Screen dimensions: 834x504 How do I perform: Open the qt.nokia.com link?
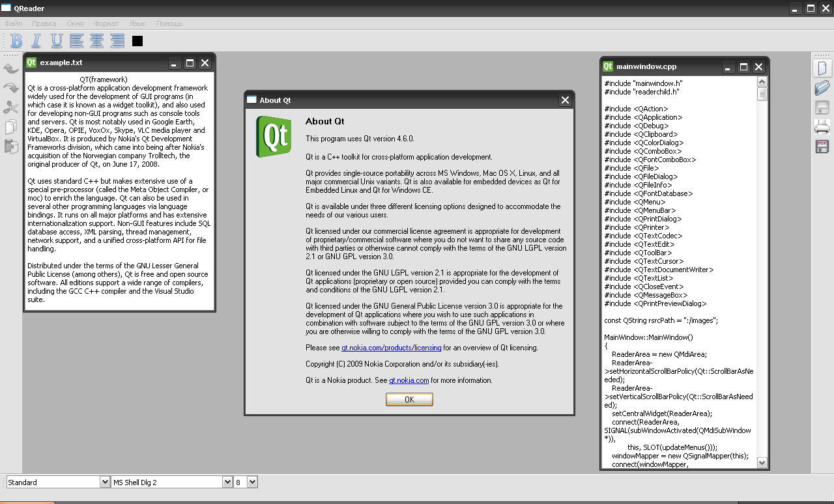tap(409, 380)
